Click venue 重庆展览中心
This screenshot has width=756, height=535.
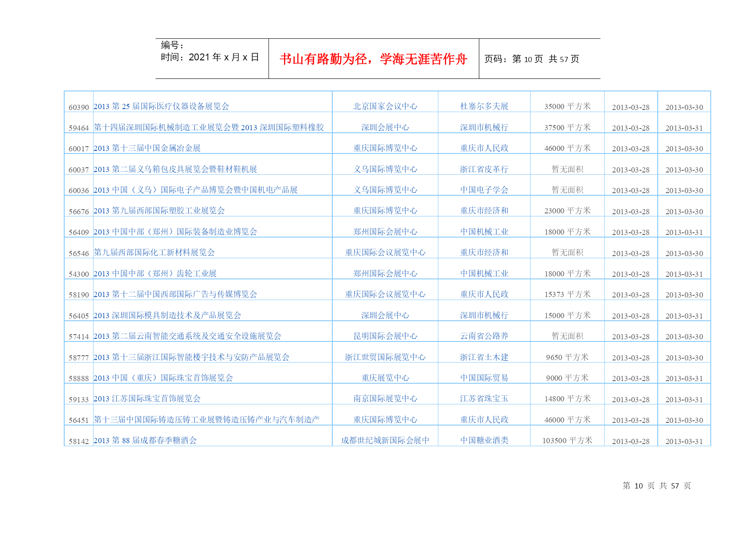[385, 378]
